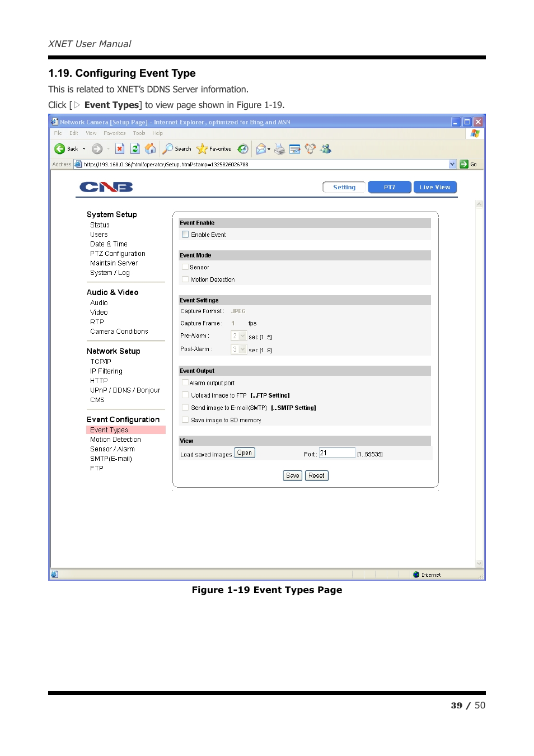
Task: Enable the Alarm output port checkbox
Action: click(x=185, y=383)
